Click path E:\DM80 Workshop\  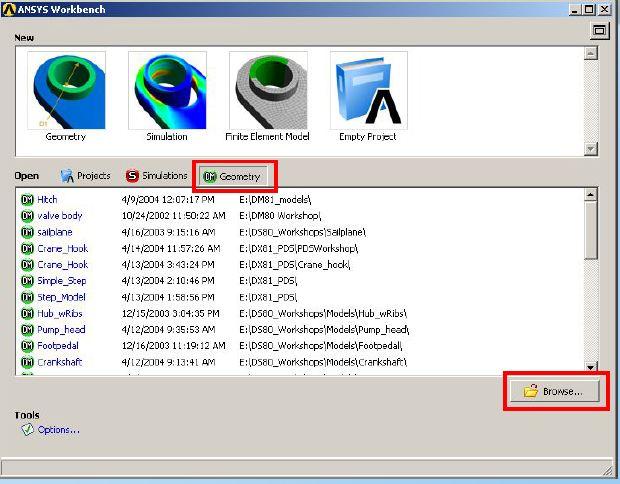280,216
